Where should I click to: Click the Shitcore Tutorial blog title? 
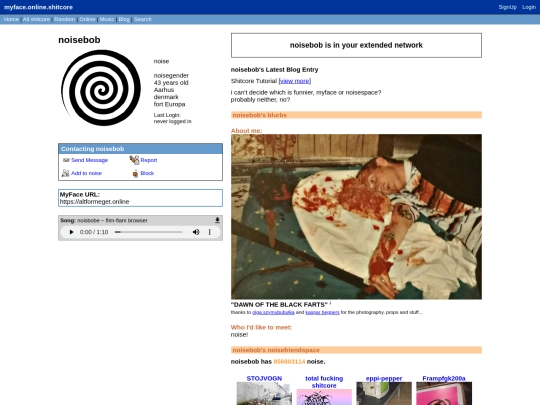click(254, 81)
